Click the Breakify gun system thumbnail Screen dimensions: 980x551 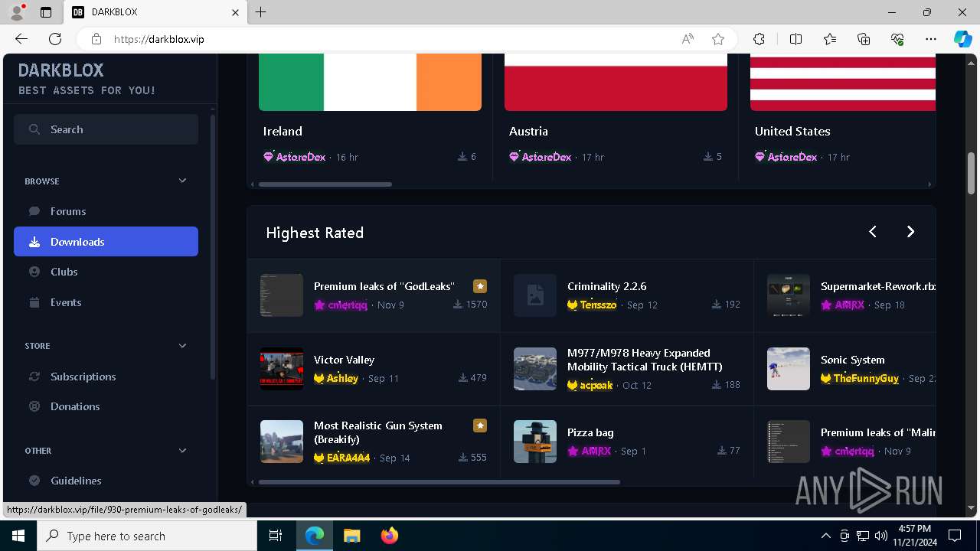point(282,442)
